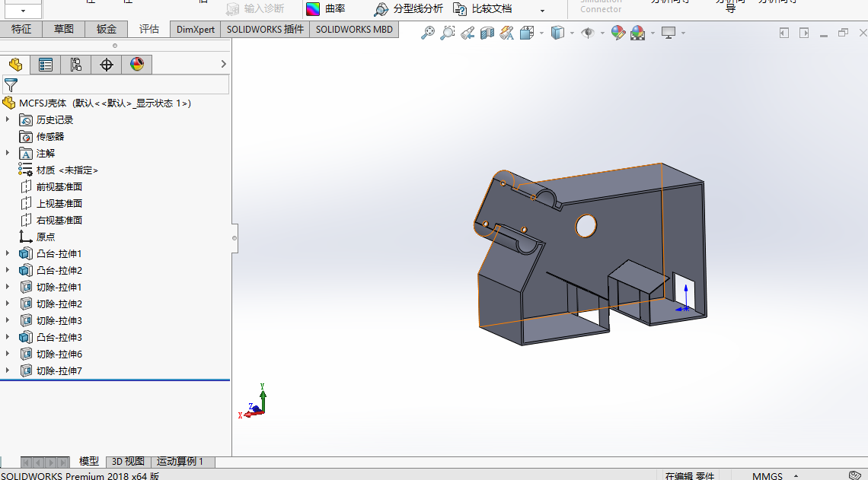Open the SOLIDWORKS MBD tab
The height and width of the screenshot is (480, 868).
[x=354, y=30]
